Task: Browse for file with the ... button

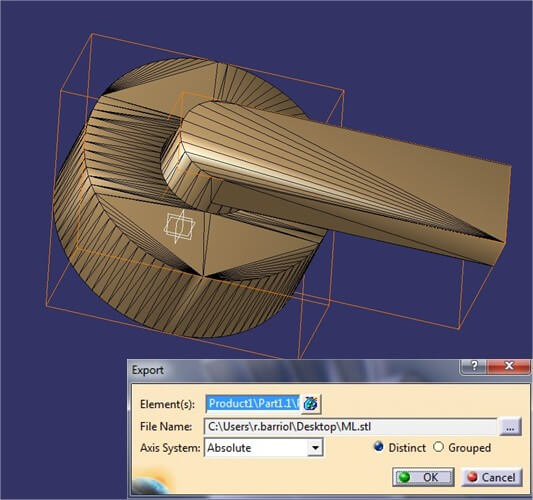Action: (510, 427)
